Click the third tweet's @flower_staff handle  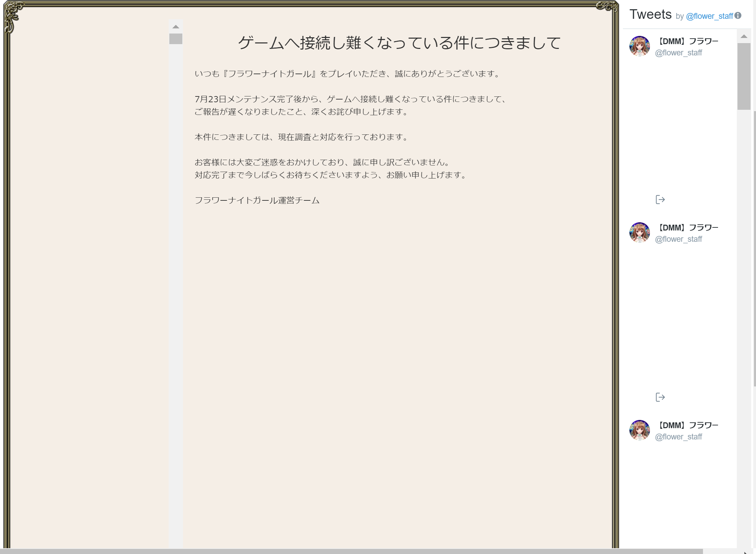678,437
